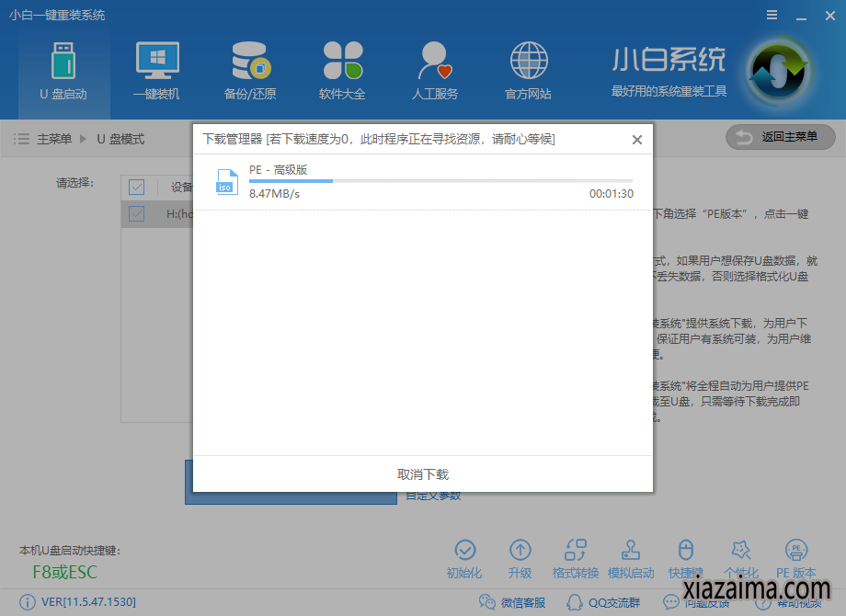Viewport: 846px width, 616px height.
Task: Click the PE - 高级版 download name
Action: pos(278,170)
